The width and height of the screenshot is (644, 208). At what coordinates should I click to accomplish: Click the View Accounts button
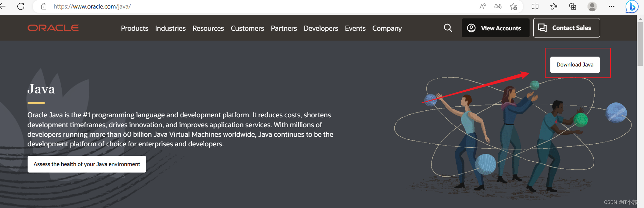[x=496, y=28]
